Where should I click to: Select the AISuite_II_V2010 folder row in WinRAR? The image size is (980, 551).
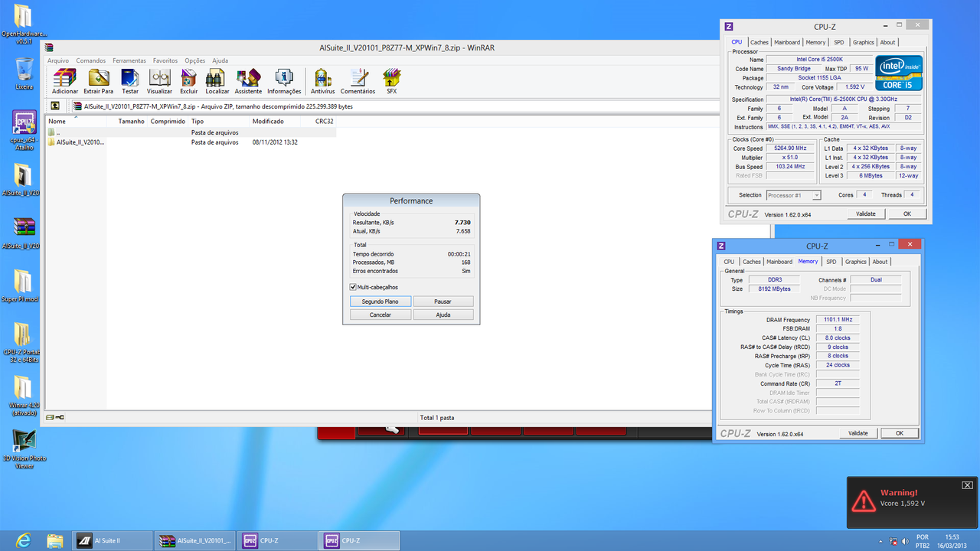191,142
